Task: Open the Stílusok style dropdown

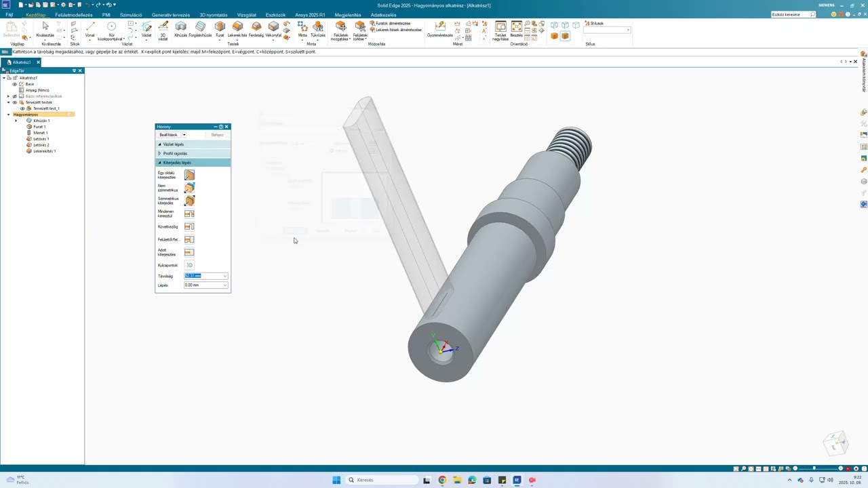Action: tap(628, 30)
